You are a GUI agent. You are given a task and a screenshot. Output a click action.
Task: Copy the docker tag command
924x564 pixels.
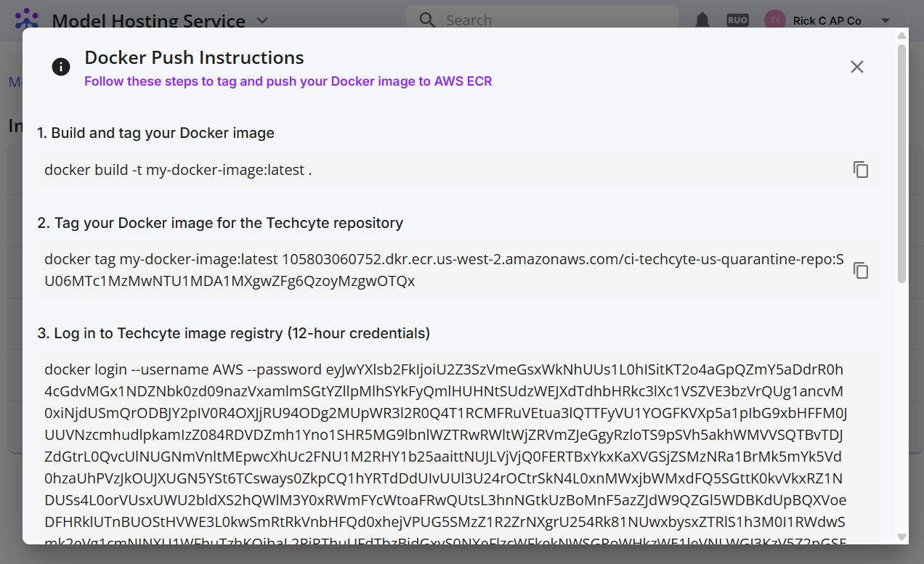coord(861,270)
